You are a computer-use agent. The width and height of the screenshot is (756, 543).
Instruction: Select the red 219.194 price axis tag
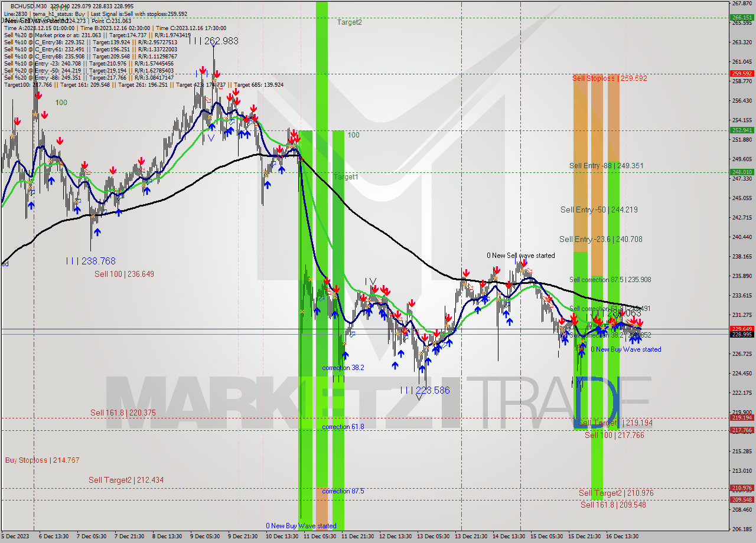pos(742,418)
